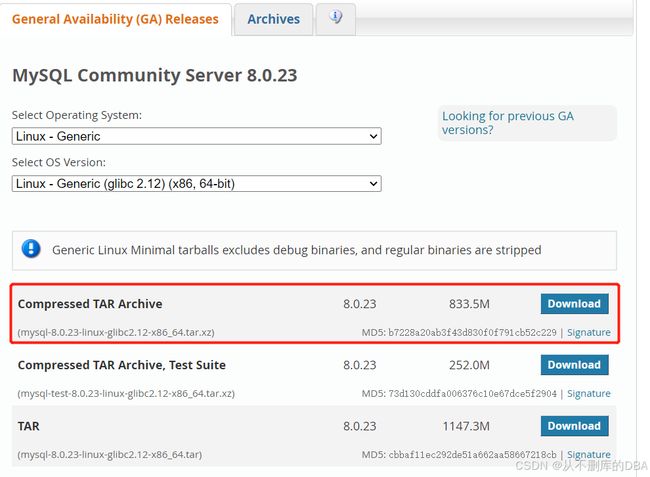Screen dimensions: 650x477
Task: Download the Compressed TAR Archive 833.5M
Action: [x=575, y=304]
